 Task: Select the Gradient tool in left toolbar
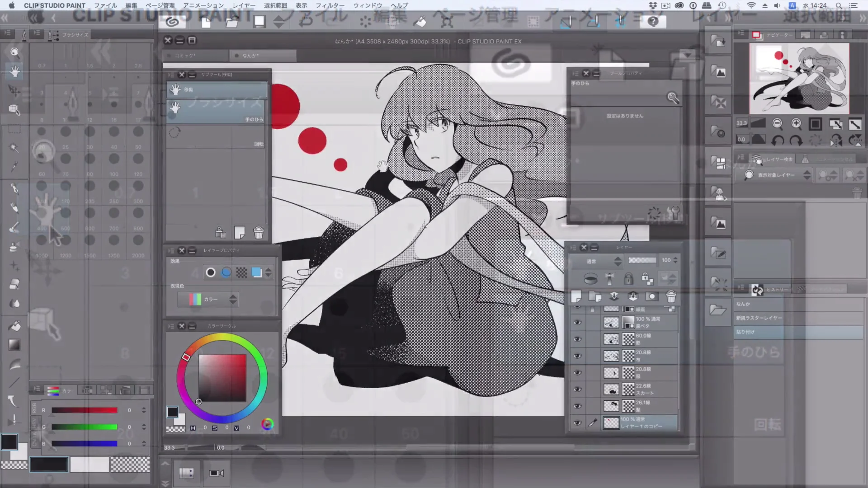click(14, 345)
